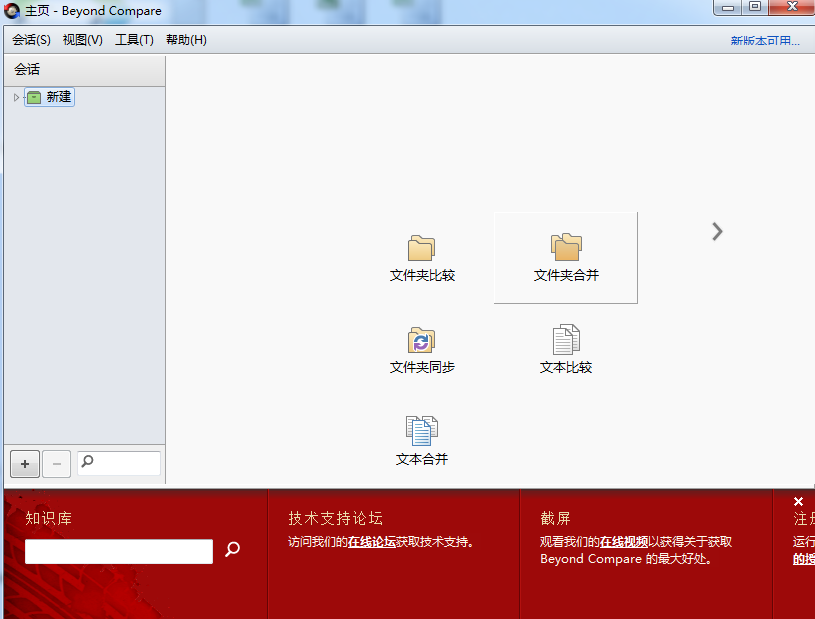Image resolution: width=815 pixels, height=619 pixels.
Task: Open the 视图(V) menu
Action: pyautogui.click(x=83, y=40)
